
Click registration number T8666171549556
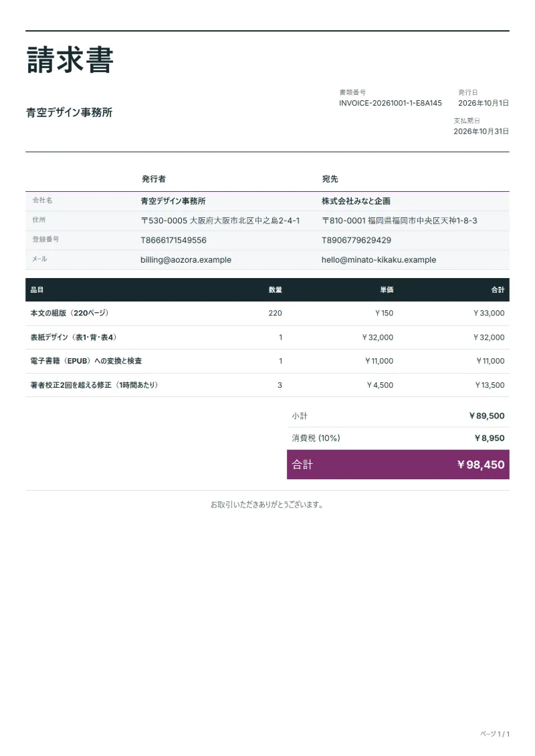point(174,240)
